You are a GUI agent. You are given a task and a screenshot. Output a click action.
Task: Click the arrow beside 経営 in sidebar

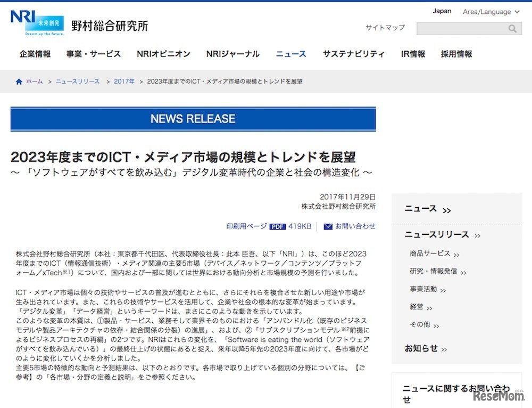[429, 308]
